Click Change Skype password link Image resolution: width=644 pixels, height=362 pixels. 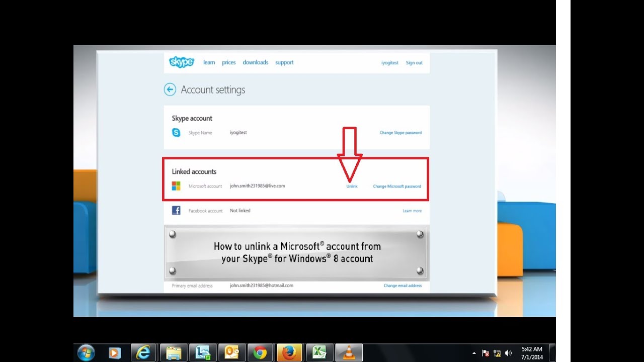(x=400, y=133)
